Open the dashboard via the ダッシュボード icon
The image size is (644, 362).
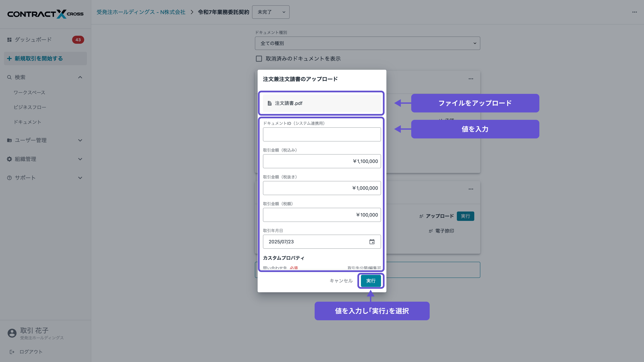pyautogui.click(x=9, y=40)
